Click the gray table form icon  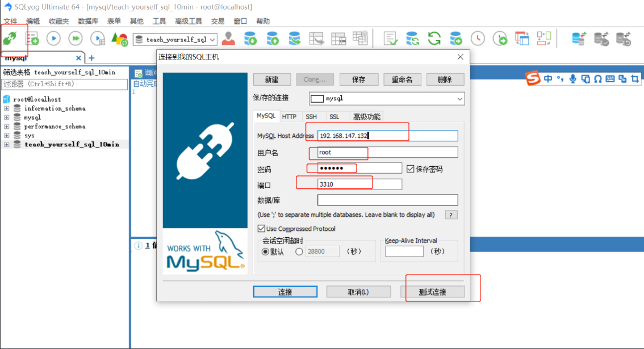[x=338, y=39]
